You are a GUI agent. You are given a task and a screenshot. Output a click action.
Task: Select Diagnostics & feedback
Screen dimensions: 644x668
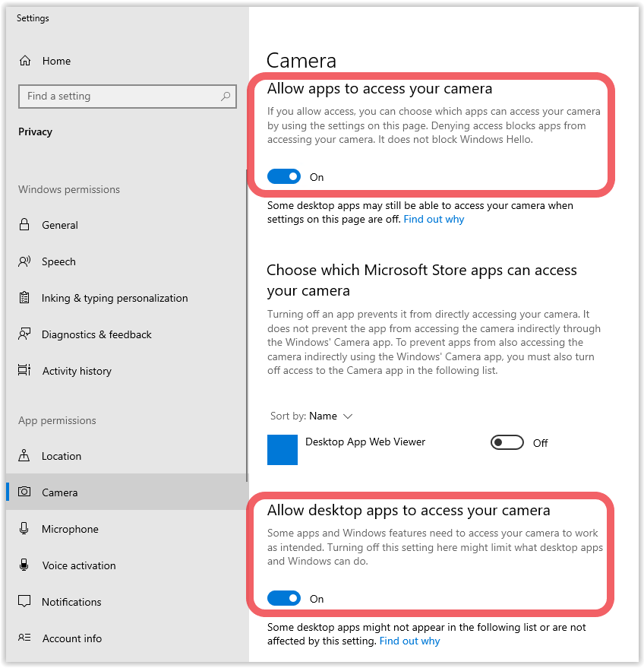tap(96, 335)
